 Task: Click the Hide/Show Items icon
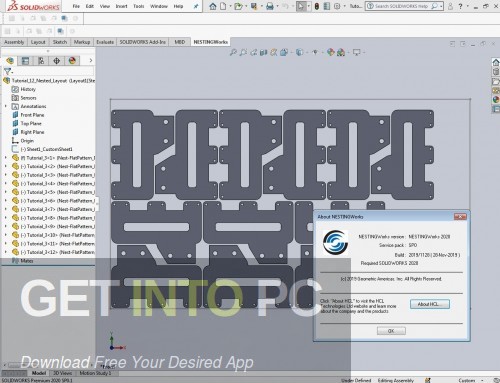tap(315, 52)
